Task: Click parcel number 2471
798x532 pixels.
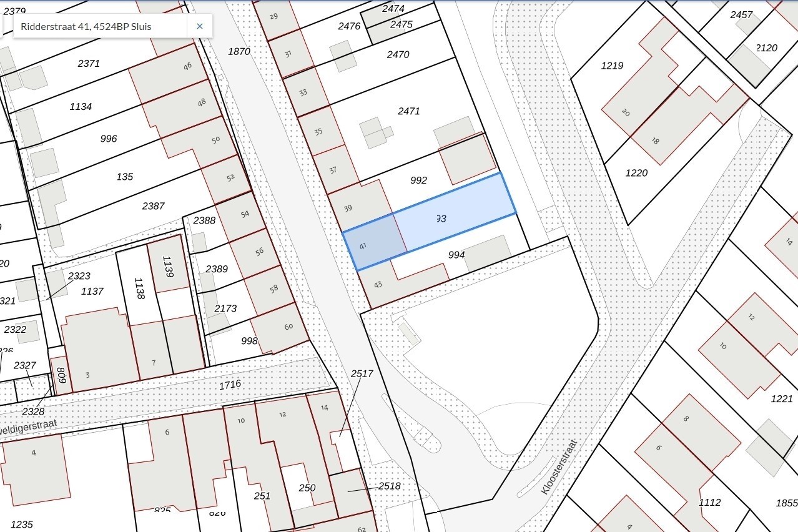Action: 409,111
